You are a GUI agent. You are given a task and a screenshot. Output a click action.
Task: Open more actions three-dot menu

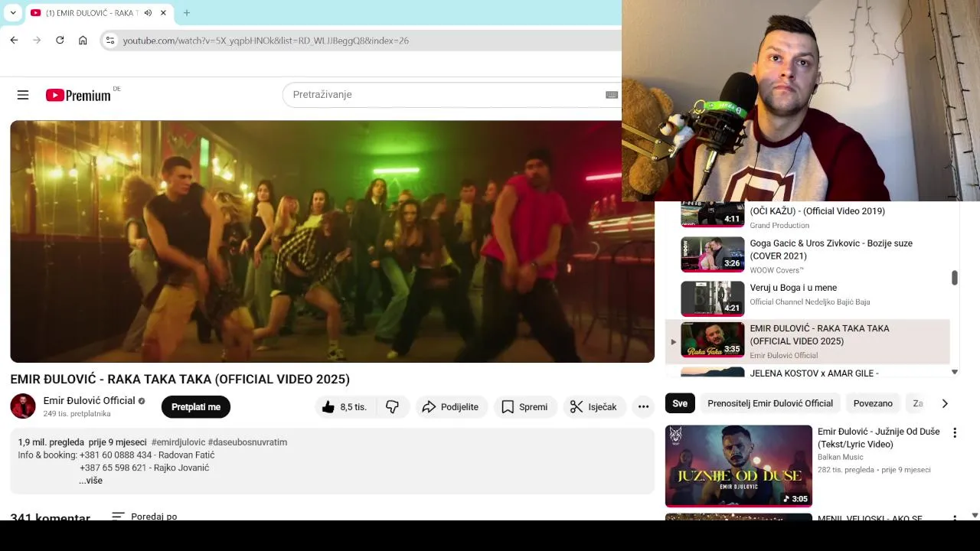pos(643,407)
